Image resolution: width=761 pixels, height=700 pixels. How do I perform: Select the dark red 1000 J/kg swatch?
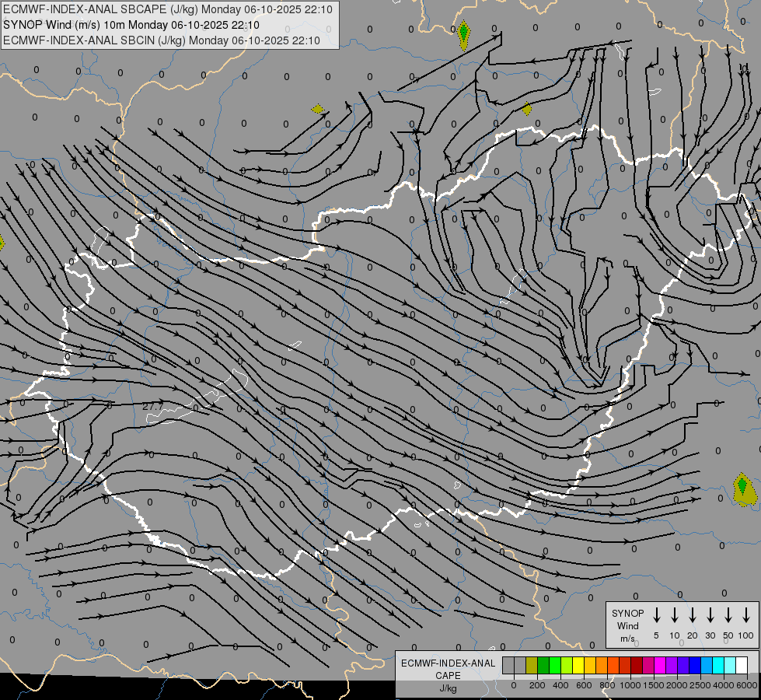637,665
